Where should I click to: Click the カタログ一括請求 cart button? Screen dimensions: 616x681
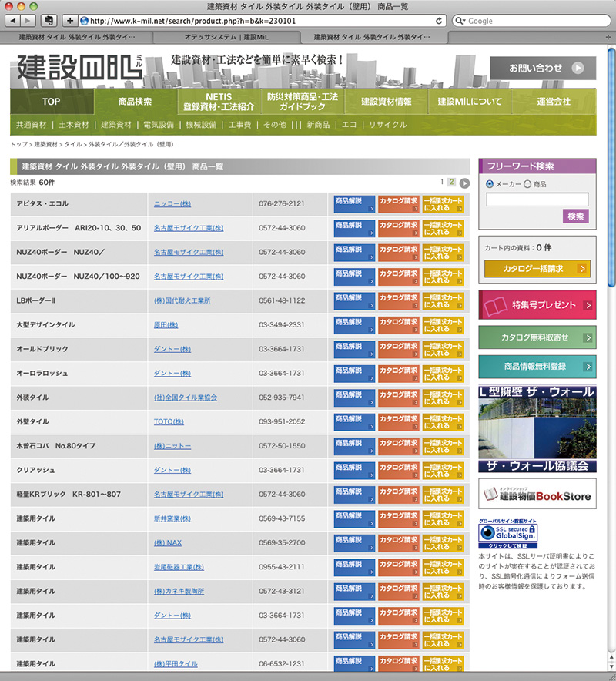point(537,269)
